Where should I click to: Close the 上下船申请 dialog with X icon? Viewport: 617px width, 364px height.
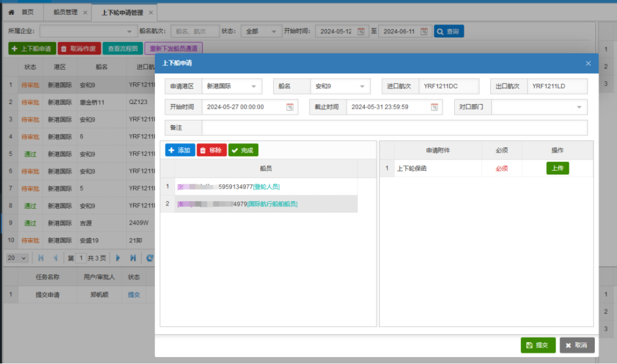coord(588,63)
